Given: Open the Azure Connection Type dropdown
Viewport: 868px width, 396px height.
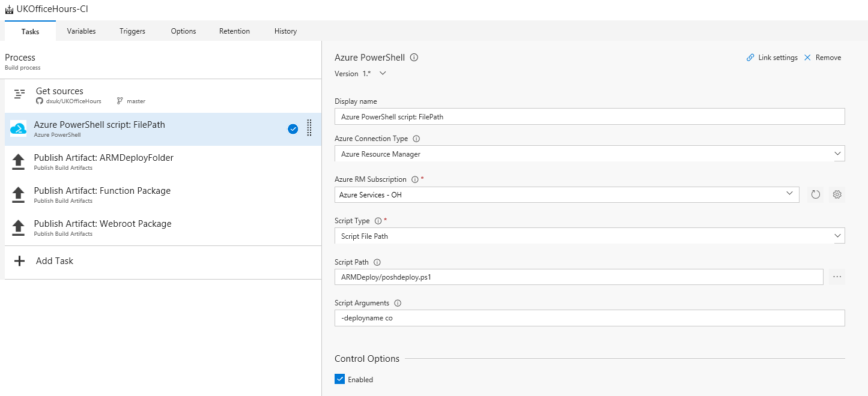Looking at the screenshot, I should click(590, 154).
